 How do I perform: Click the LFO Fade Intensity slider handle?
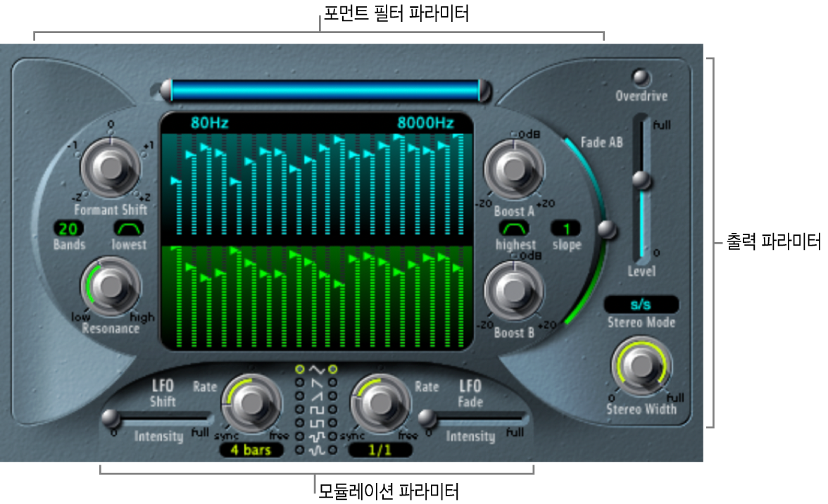click(x=427, y=418)
